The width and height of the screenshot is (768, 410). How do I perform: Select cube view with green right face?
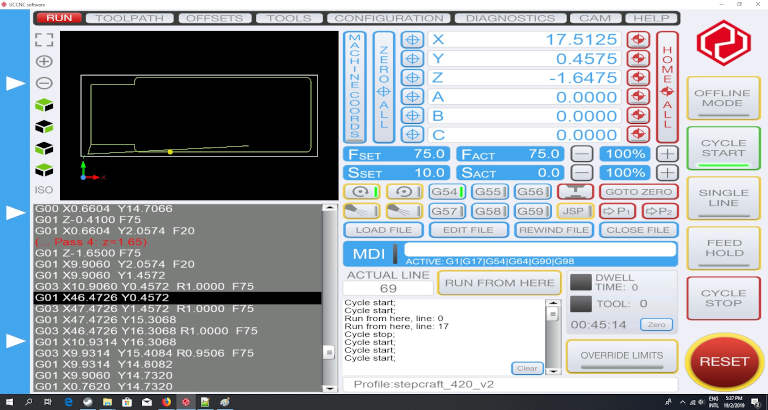click(x=44, y=126)
